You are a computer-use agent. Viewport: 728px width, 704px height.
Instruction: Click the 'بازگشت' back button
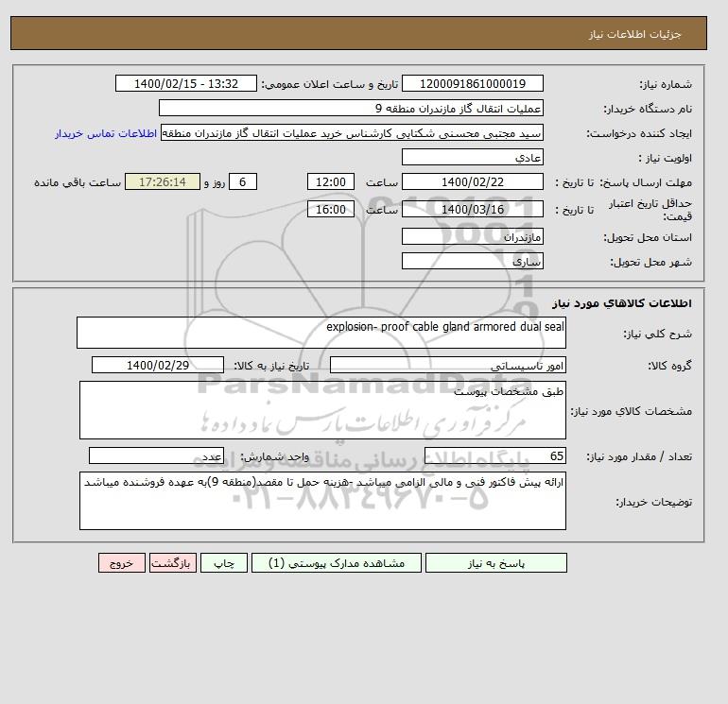173,562
